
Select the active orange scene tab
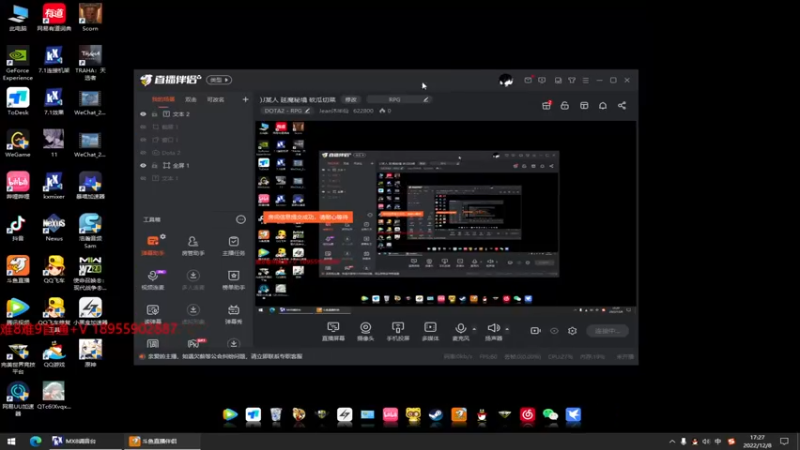tap(163, 99)
